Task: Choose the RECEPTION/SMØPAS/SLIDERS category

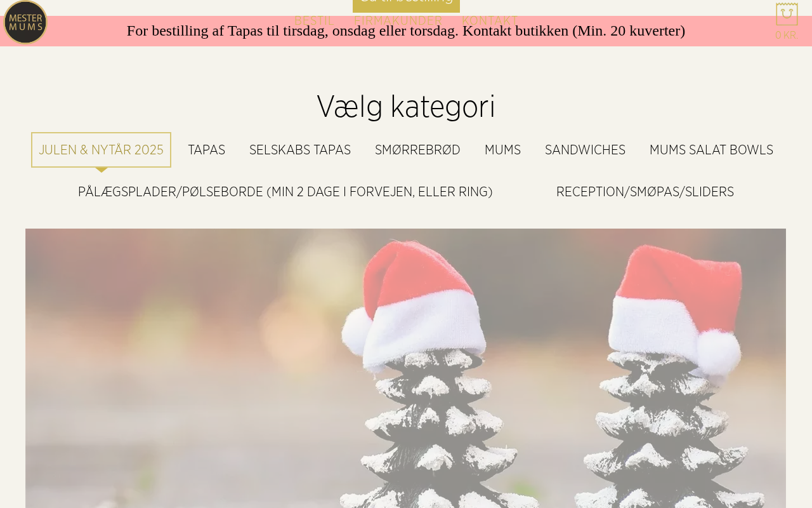Action: 645,192
